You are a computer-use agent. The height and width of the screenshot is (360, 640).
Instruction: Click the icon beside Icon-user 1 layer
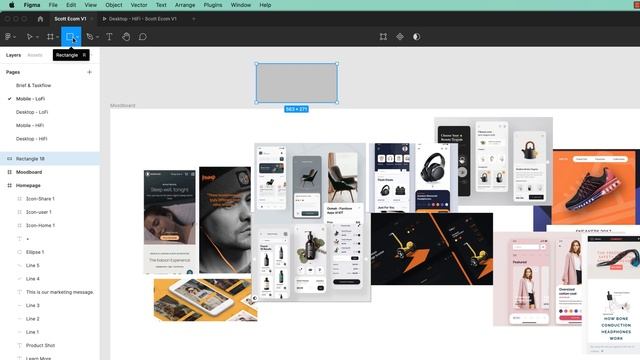19,212
